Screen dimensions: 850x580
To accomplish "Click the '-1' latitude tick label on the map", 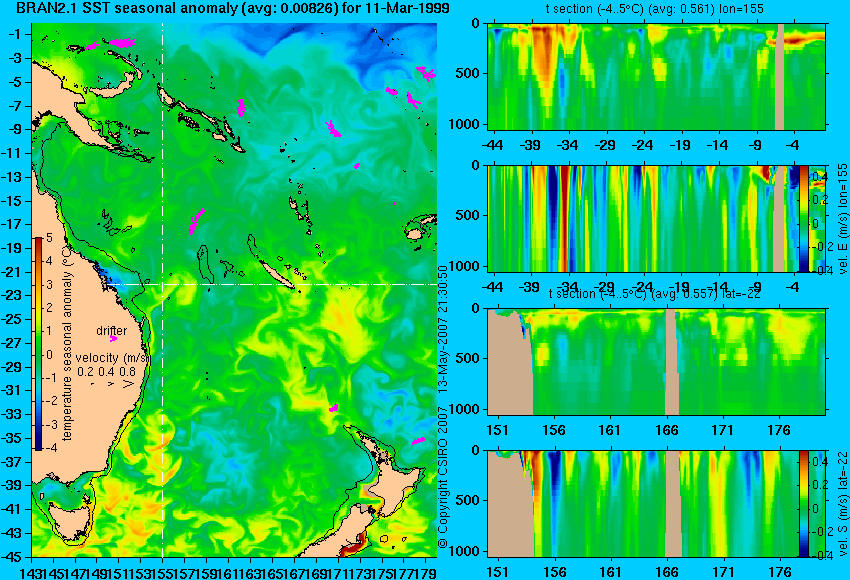I will tap(15, 34).
